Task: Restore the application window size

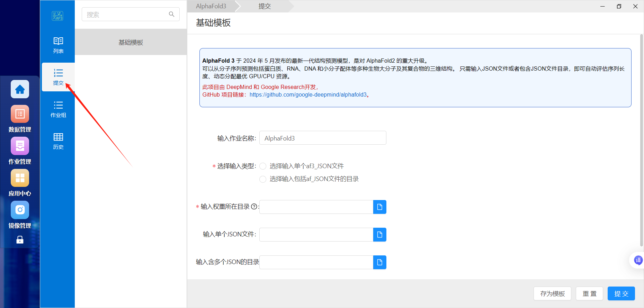Action: [619, 6]
